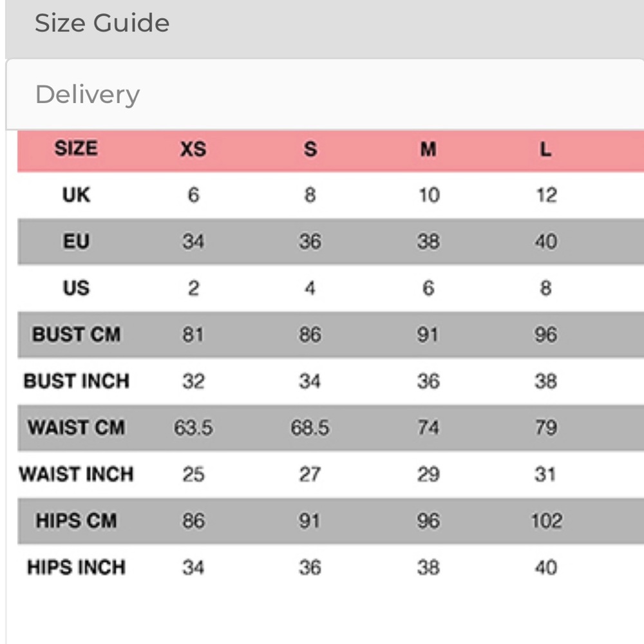Click the EU row label
Image resolution: width=644 pixels, height=644 pixels.
pos(76,241)
